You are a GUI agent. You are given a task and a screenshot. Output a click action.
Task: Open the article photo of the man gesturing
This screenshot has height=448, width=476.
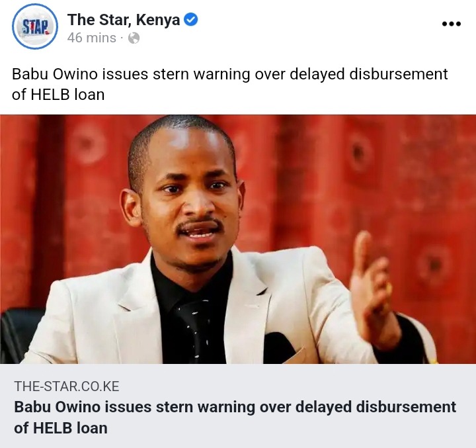coord(238,239)
